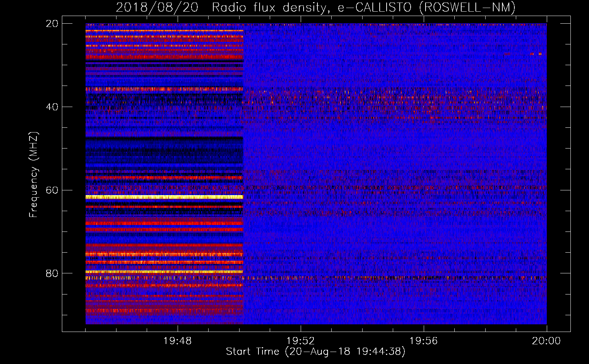Click the 'Frequency (MHZ)' y-axis label
Viewport: 589px width, 364px height.
(x=33, y=174)
